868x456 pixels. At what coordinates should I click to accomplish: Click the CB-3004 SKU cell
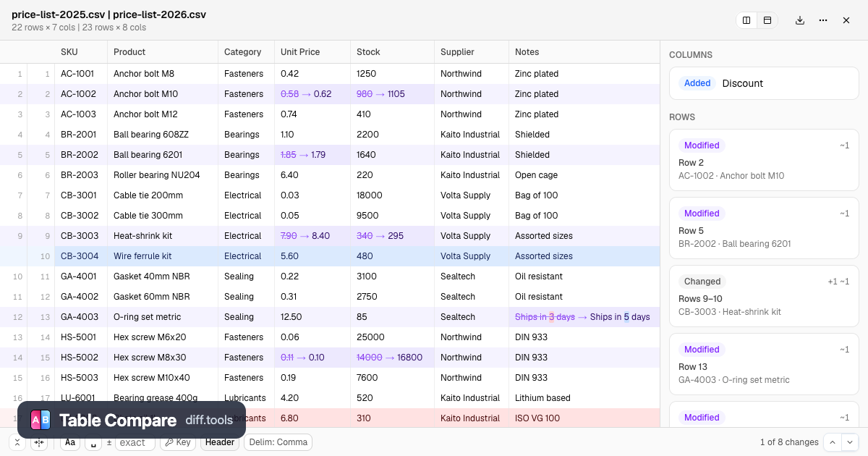tap(81, 256)
